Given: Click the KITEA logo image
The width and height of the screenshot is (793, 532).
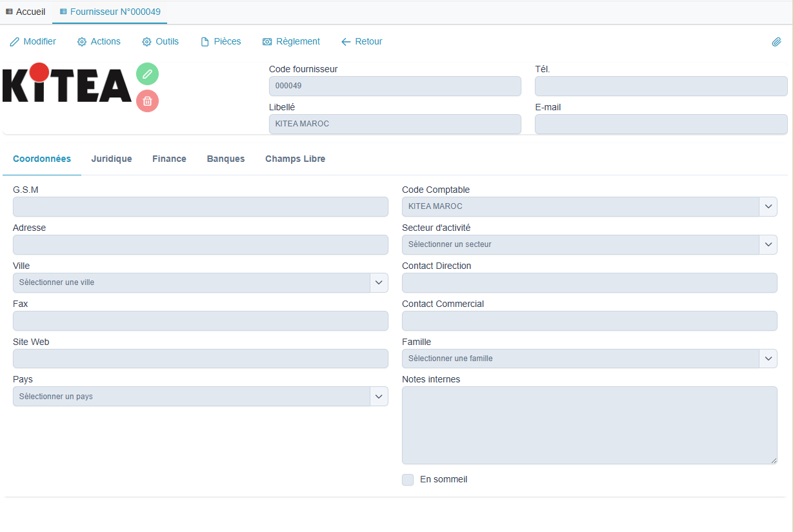Looking at the screenshot, I should 66,84.
